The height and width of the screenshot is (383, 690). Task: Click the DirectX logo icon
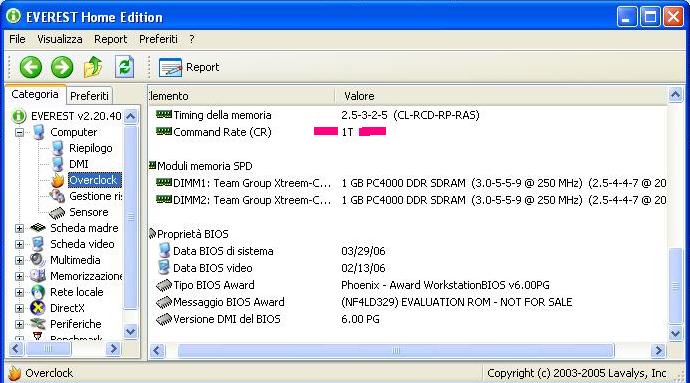pyautogui.click(x=38, y=308)
